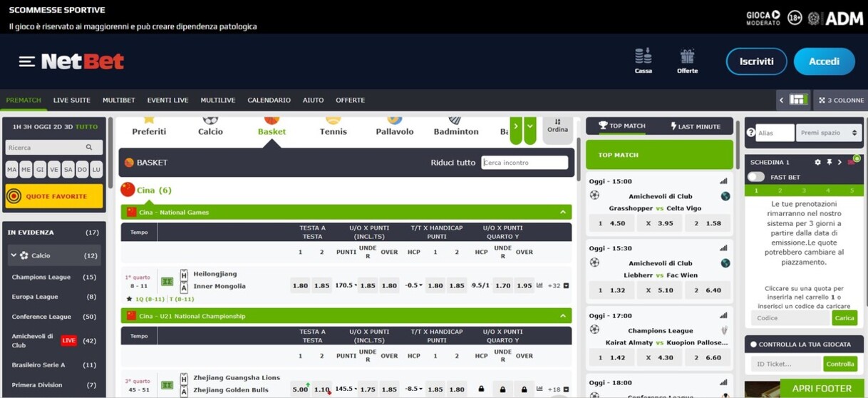Select the Preferiti sport star icon

149,120
